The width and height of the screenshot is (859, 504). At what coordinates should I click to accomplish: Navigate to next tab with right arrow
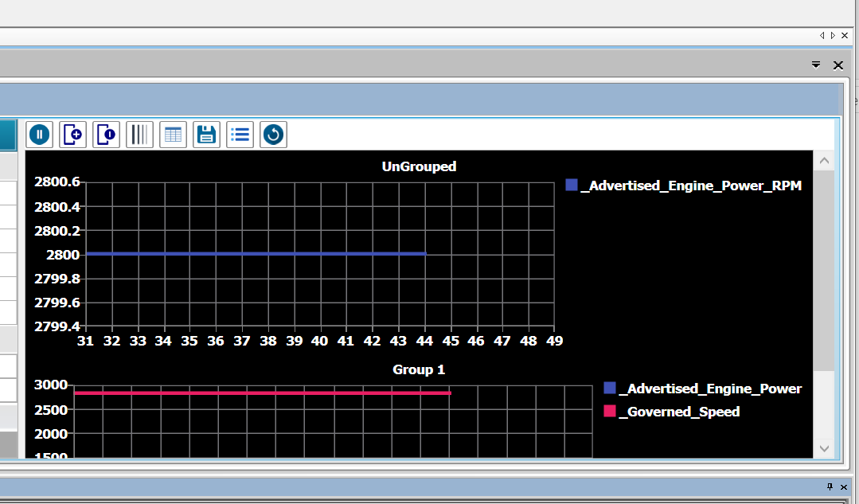833,36
